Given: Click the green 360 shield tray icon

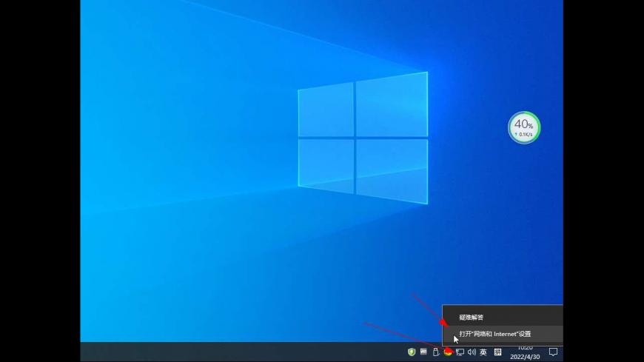Looking at the screenshot, I should pos(412,352).
